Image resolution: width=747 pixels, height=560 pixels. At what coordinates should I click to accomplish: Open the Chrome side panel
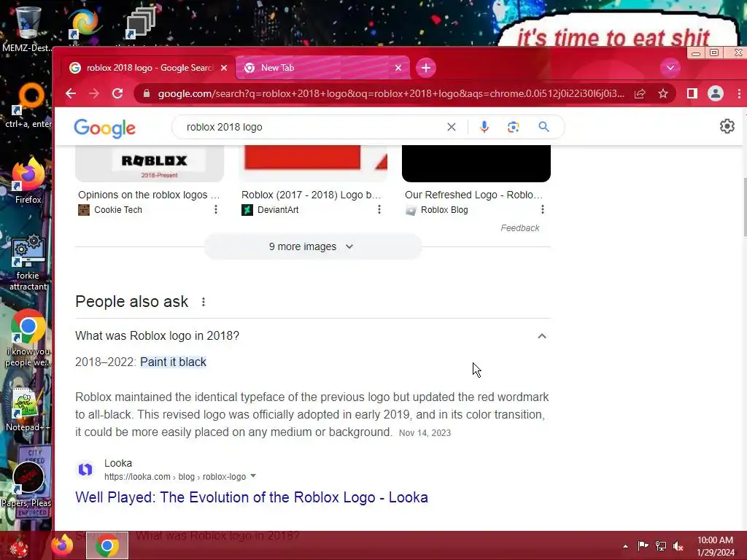coord(692,94)
